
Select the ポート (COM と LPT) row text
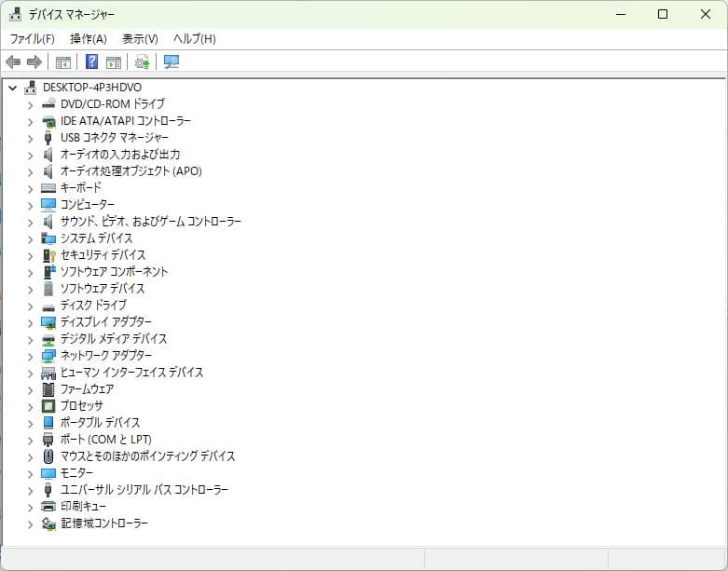click(x=106, y=440)
